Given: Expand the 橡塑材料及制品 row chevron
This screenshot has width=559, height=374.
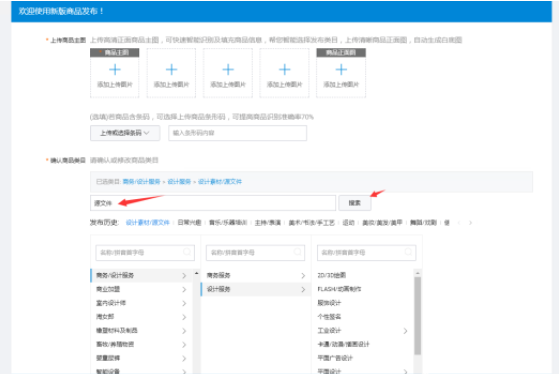Looking at the screenshot, I should coord(184,331).
